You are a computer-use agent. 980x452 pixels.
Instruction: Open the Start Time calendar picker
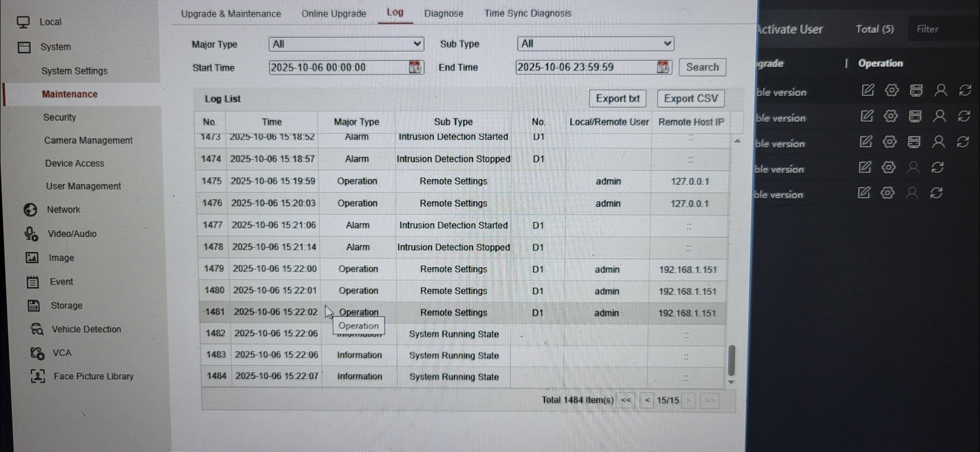pyautogui.click(x=415, y=67)
